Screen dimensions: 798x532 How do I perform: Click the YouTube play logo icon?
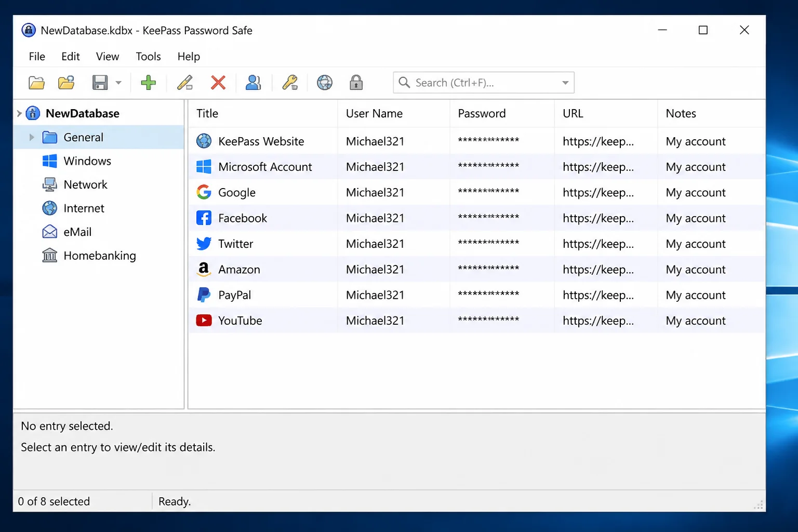click(204, 321)
